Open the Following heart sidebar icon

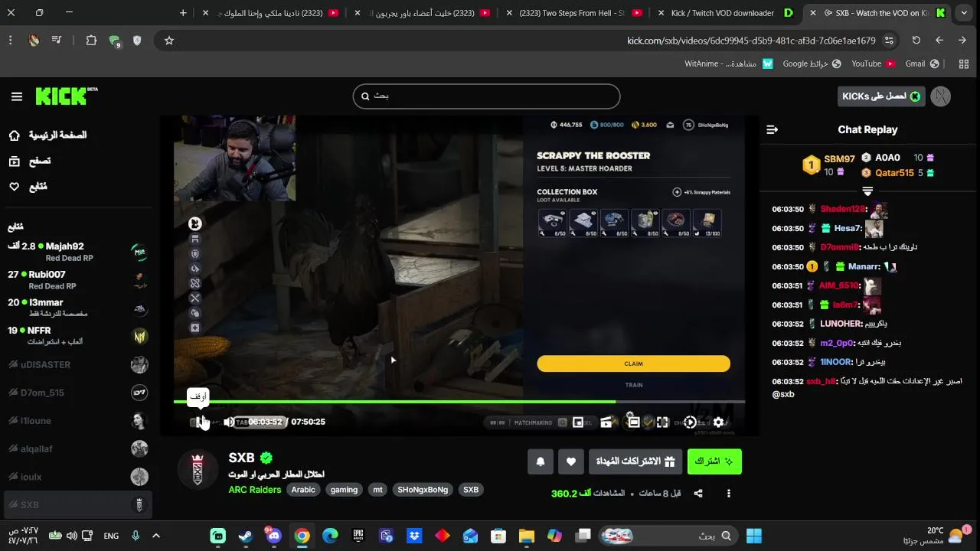(15, 187)
